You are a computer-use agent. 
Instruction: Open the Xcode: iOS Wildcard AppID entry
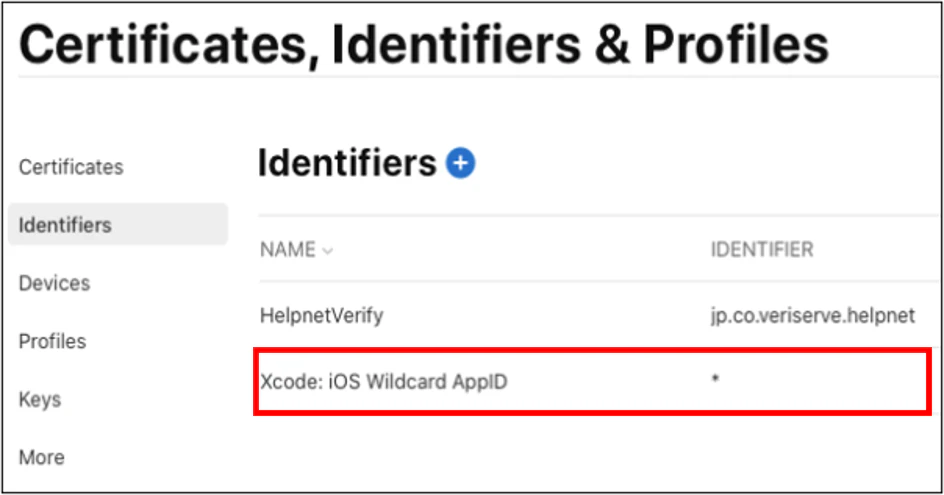pyautogui.click(x=384, y=382)
